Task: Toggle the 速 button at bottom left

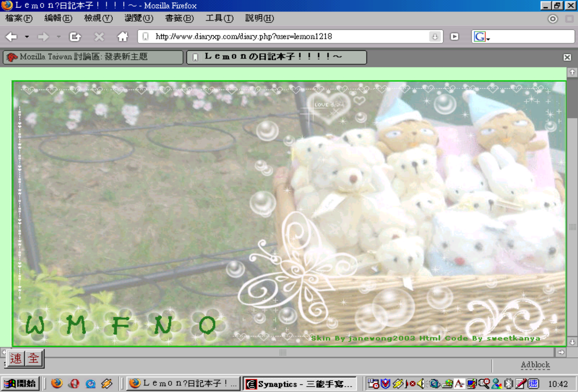Action: pos(16,358)
